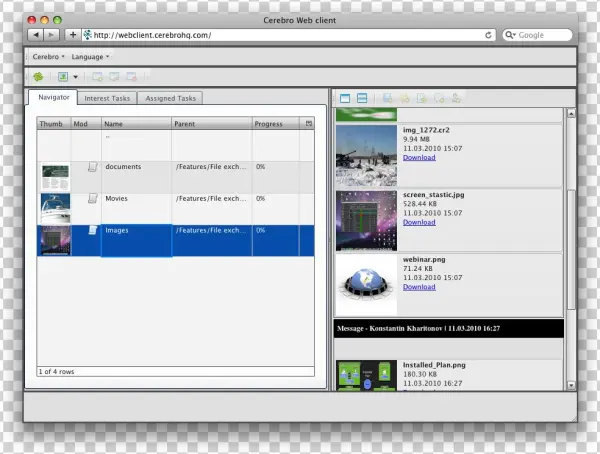Screen dimensions: 600x454
Task: Click Download link under screen_stastic.jpg
Action: click(419, 222)
